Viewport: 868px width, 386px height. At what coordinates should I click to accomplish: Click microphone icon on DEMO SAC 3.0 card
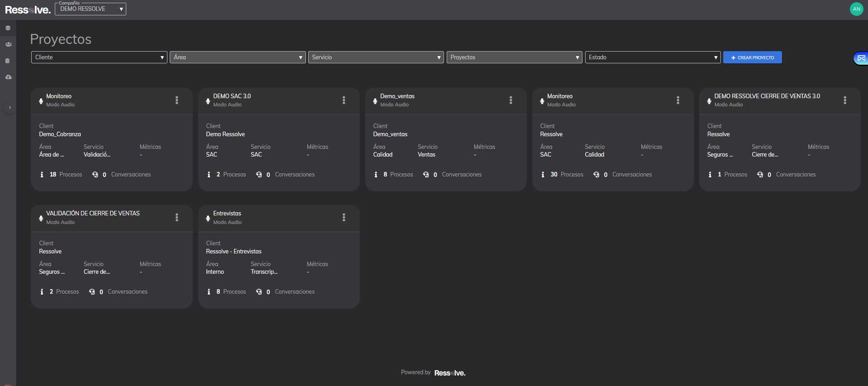[208, 101]
